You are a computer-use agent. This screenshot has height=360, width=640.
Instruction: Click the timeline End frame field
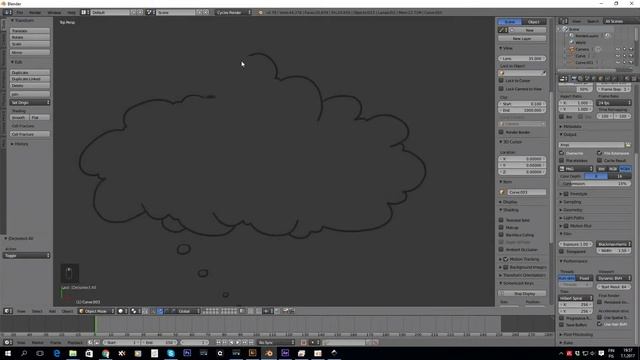(x=160, y=342)
